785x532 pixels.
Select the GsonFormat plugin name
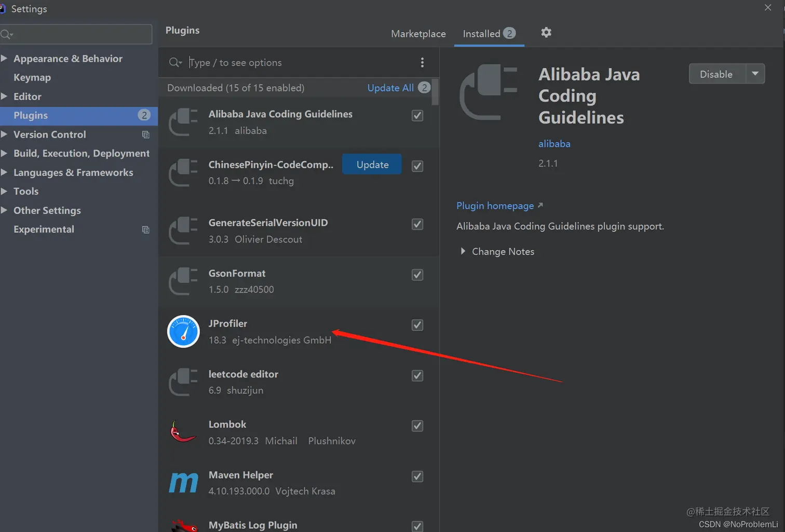click(237, 273)
